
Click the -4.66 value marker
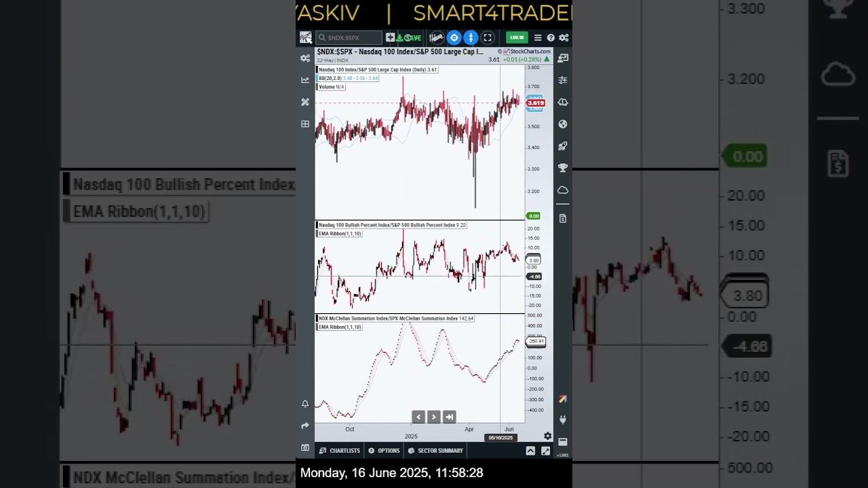coord(534,277)
